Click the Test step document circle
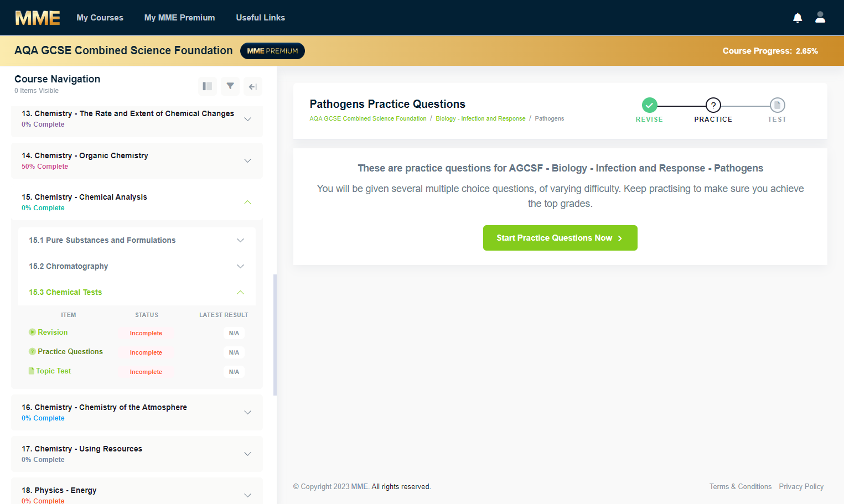The width and height of the screenshot is (844, 504). pos(777,105)
